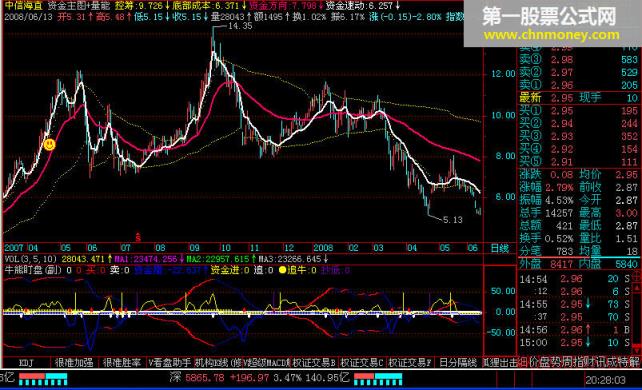Click the 买④ bid row at 2.92
642x390 pixels.
click(x=579, y=149)
